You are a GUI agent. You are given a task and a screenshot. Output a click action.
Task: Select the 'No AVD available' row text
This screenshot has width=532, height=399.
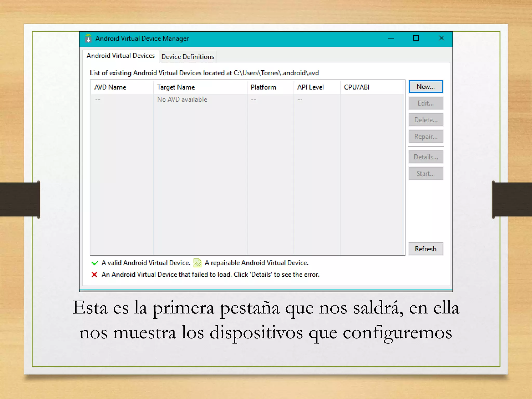pos(182,99)
